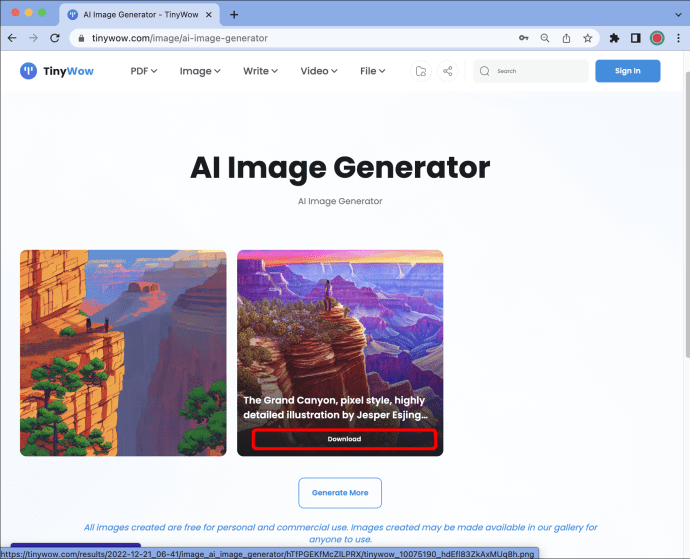Click the free-use disclaimer text
Screen dimensions: 690x559
click(x=340, y=533)
